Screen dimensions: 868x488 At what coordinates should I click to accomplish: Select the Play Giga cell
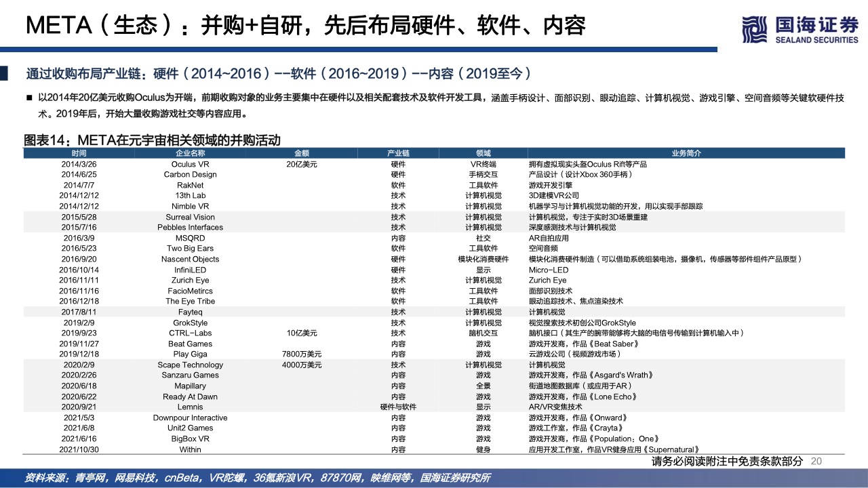coord(190,354)
